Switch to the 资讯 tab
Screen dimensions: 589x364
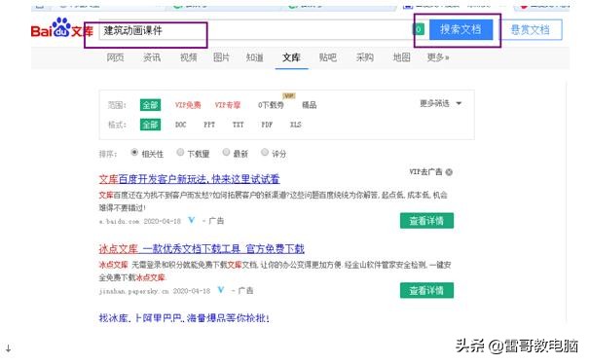tap(152, 57)
